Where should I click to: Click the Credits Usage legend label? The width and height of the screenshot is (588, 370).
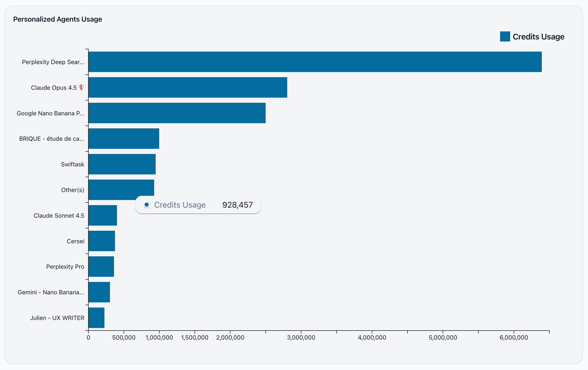539,37
